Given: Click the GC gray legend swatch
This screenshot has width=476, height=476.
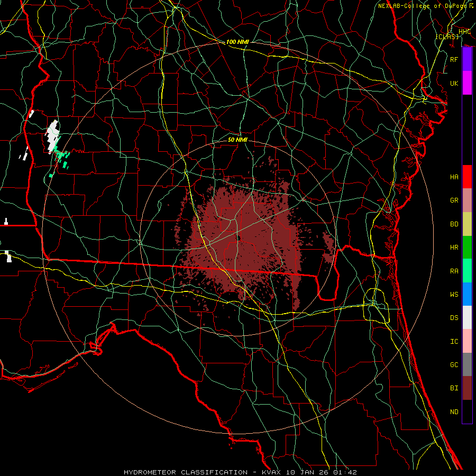Looking at the screenshot, I should click(x=467, y=364).
